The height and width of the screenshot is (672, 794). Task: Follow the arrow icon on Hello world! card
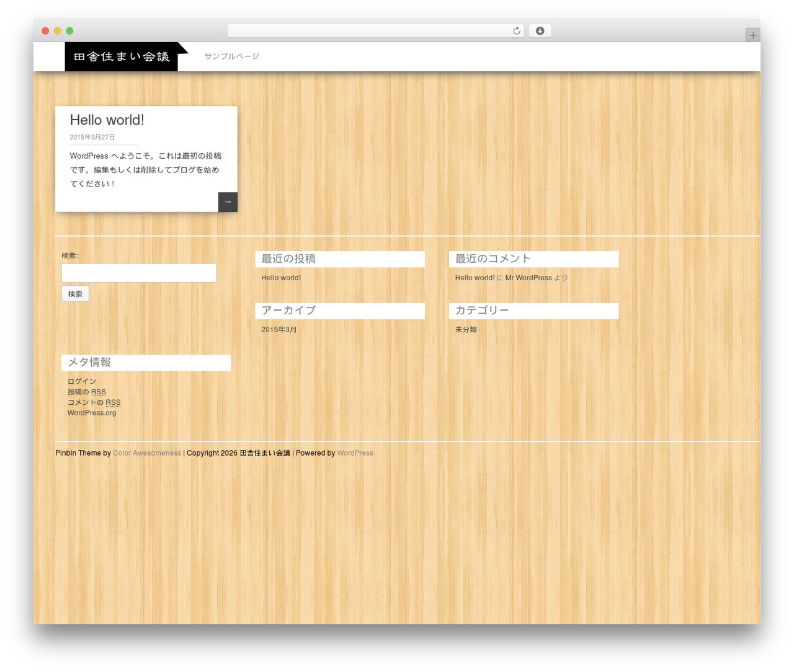point(228,202)
